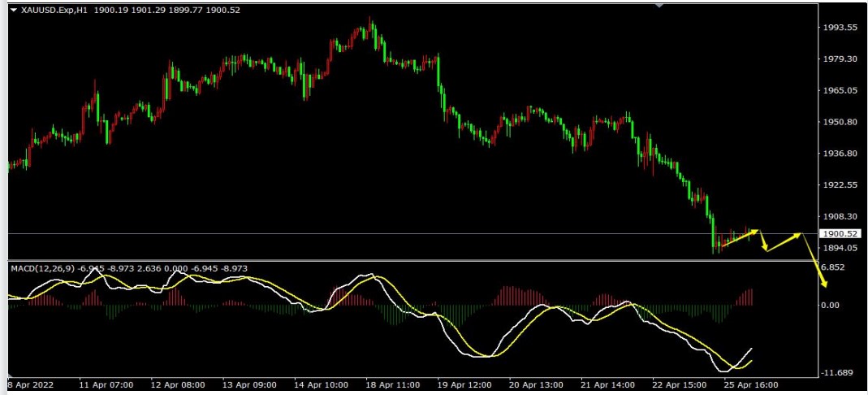Click the 0.00 MACD scale value
Image resolution: width=868 pixels, height=395 pixels.
tap(832, 305)
